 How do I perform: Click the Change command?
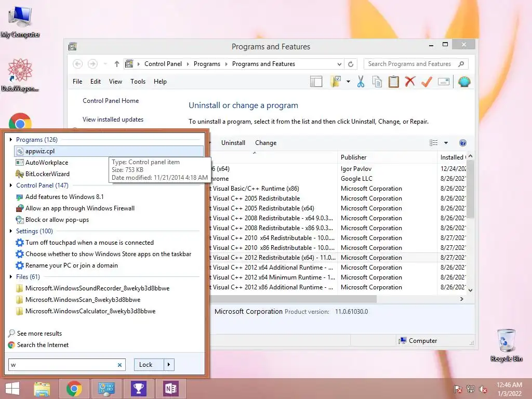265,143
